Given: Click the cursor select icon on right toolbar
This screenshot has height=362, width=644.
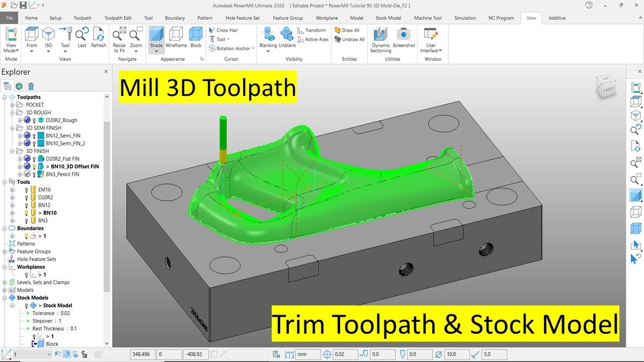Looking at the screenshot, I should (635, 245).
